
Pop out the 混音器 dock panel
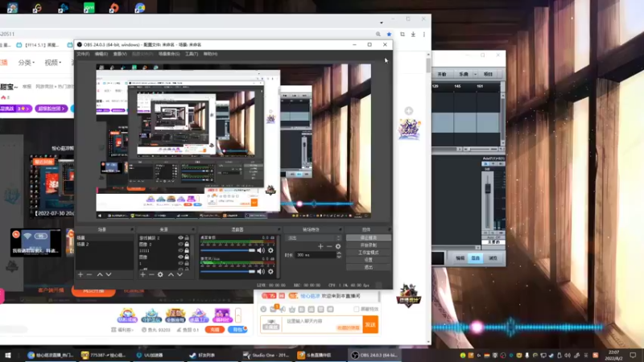pos(279,229)
